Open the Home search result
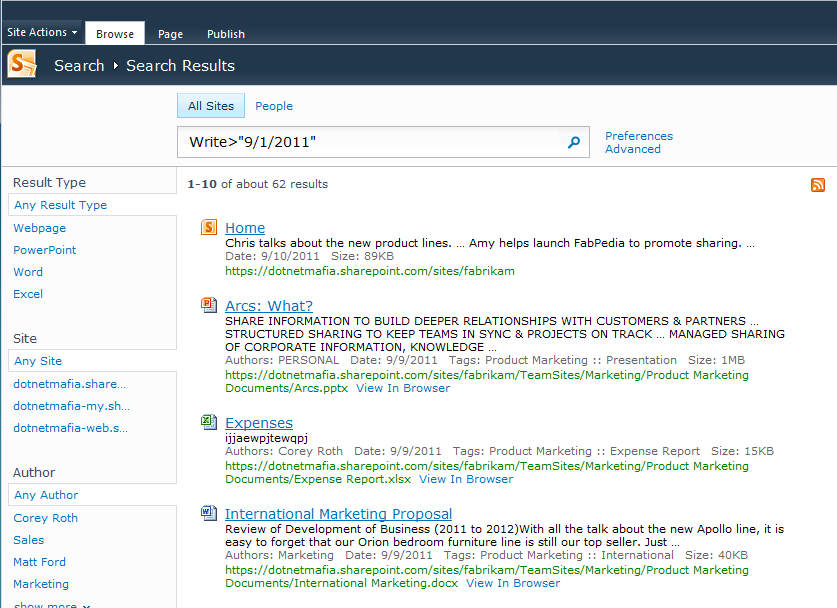This screenshot has height=608, width=837. click(245, 228)
